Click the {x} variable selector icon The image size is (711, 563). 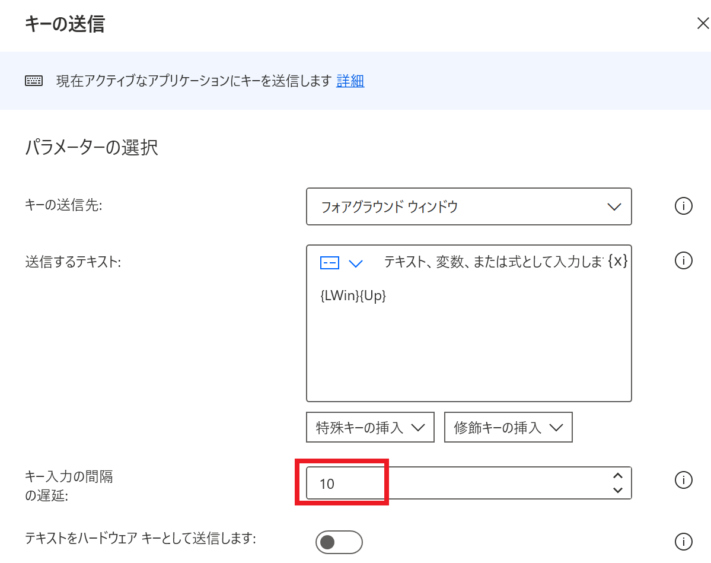pyautogui.click(x=618, y=261)
